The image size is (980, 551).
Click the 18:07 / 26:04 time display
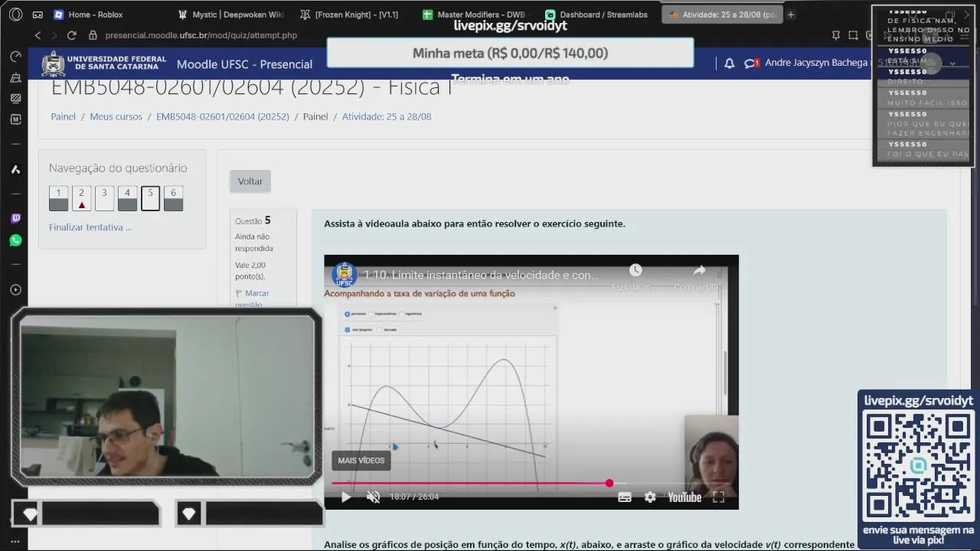coord(414,497)
